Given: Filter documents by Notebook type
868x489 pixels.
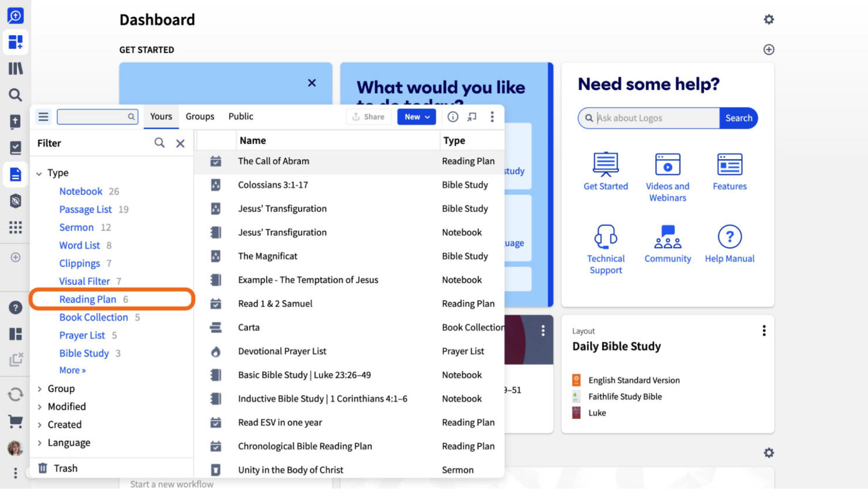Looking at the screenshot, I should pos(81,191).
